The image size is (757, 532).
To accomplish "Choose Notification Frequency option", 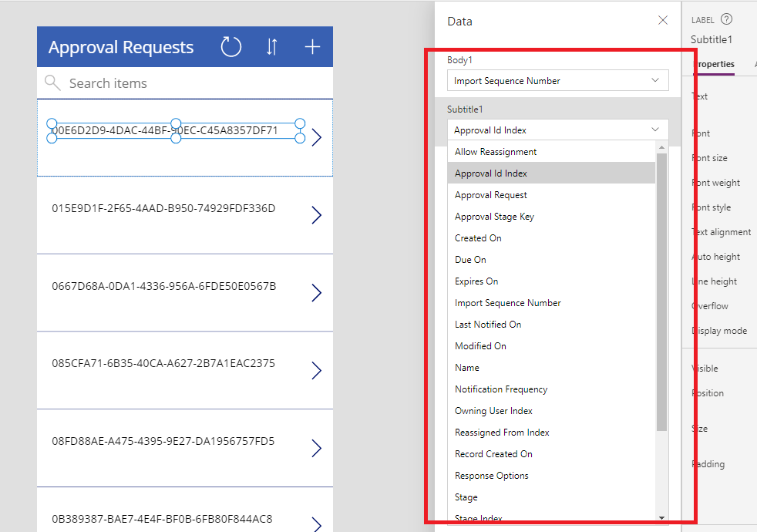I will 551,389.
